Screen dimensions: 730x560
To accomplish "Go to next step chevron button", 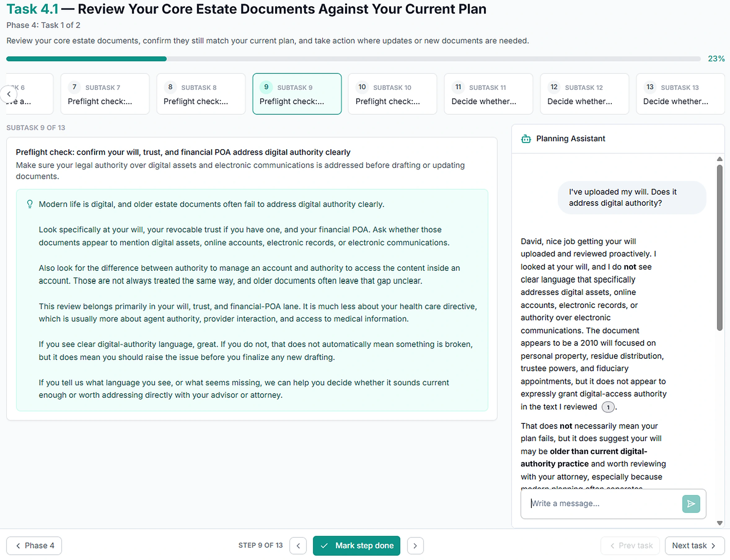I will (415, 546).
